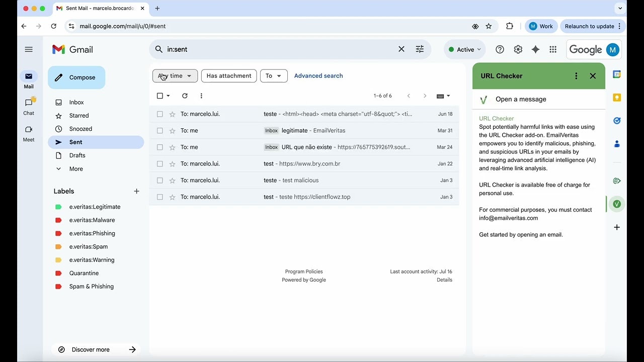Image resolution: width=644 pixels, height=362 pixels.
Task: Open the e.veritas:Phishing label
Action: (92, 233)
